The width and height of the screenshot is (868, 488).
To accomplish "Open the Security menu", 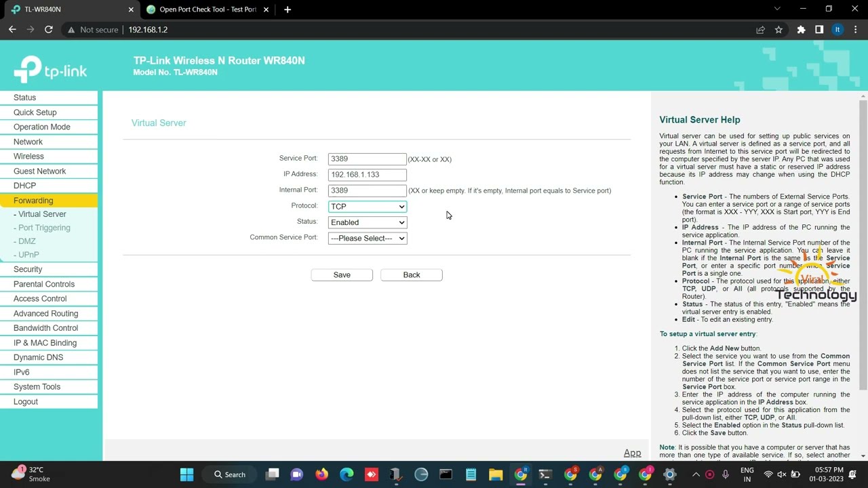I will click(49, 269).
